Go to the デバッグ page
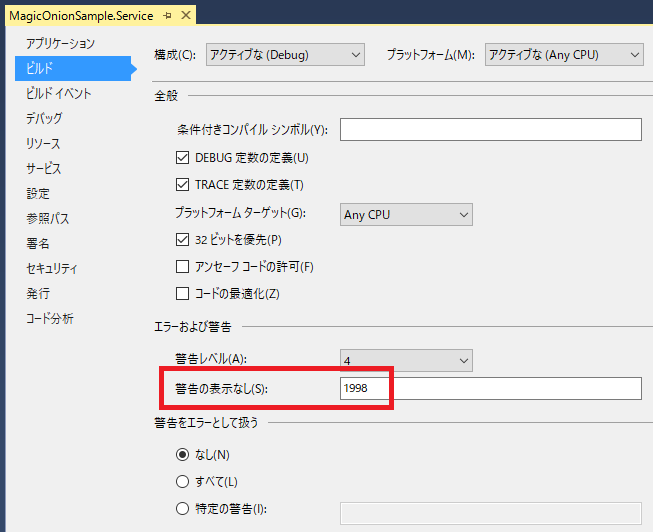 (44, 118)
